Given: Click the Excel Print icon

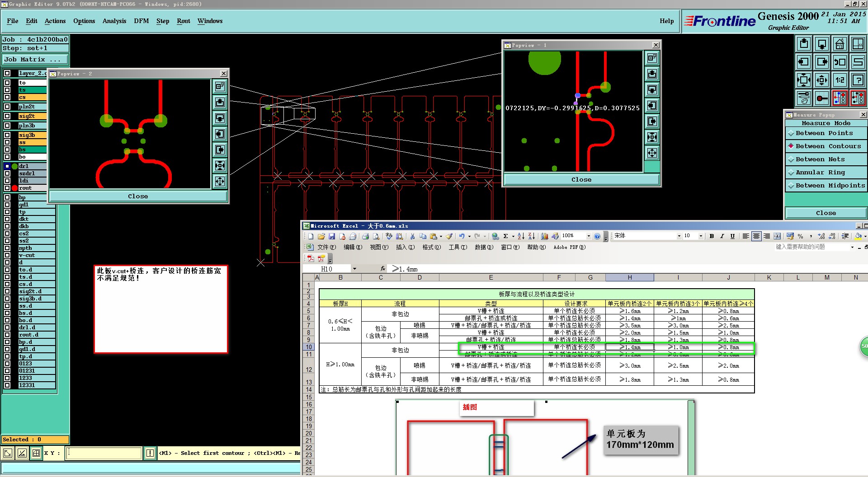Looking at the screenshot, I should (365, 236).
